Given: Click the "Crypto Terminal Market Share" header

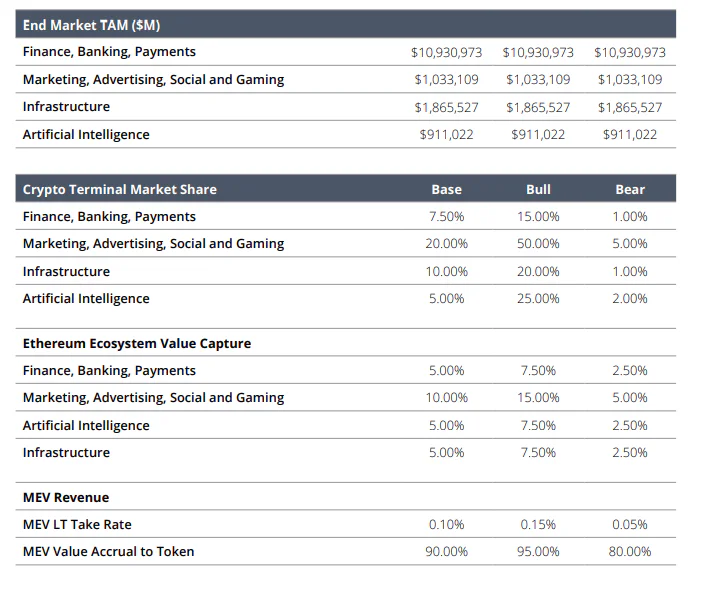Looking at the screenshot, I should (x=119, y=189).
